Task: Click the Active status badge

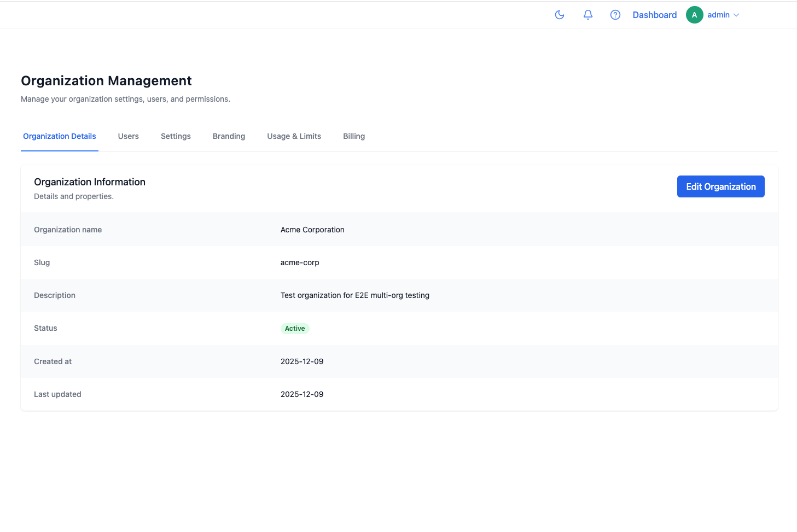Action: [x=295, y=328]
